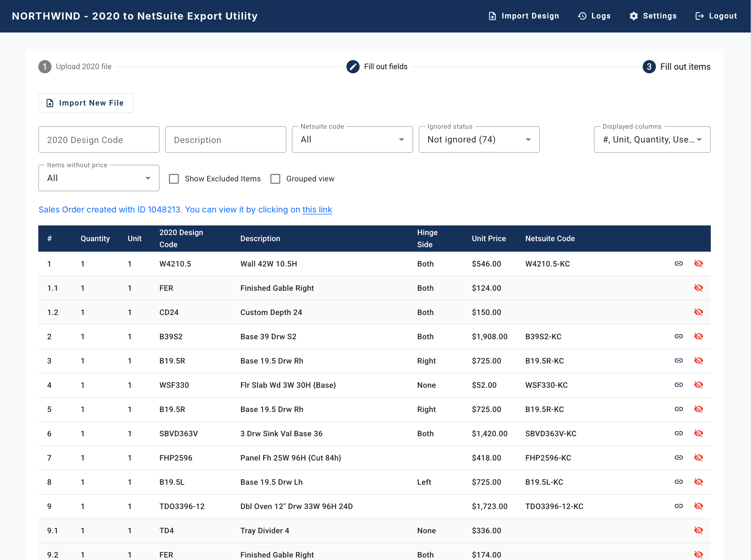Image resolution: width=751 pixels, height=560 pixels.
Task: Click link icon in row number 3
Action: click(x=679, y=361)
